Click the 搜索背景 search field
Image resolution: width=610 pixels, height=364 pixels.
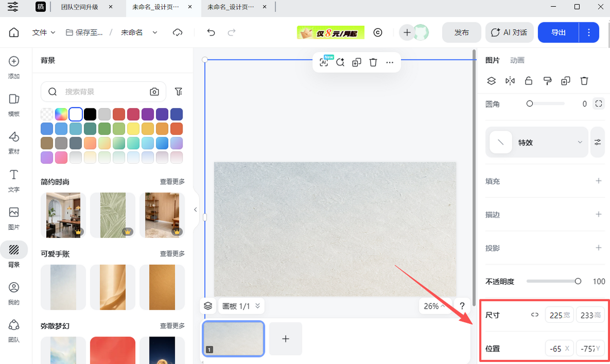coord(102,92)
